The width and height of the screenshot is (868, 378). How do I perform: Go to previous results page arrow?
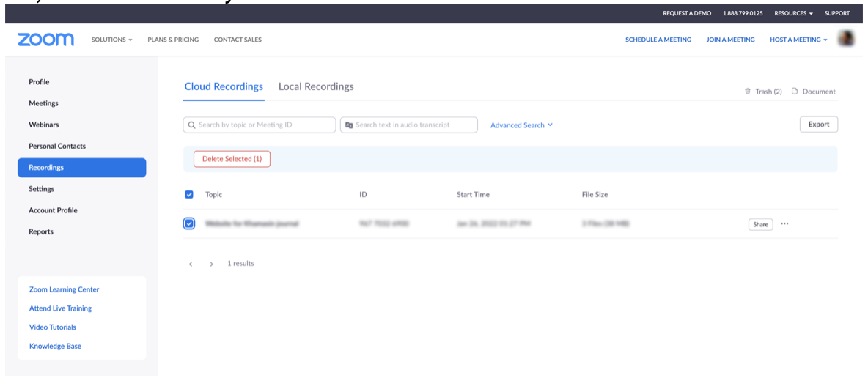tap(191, 264)
